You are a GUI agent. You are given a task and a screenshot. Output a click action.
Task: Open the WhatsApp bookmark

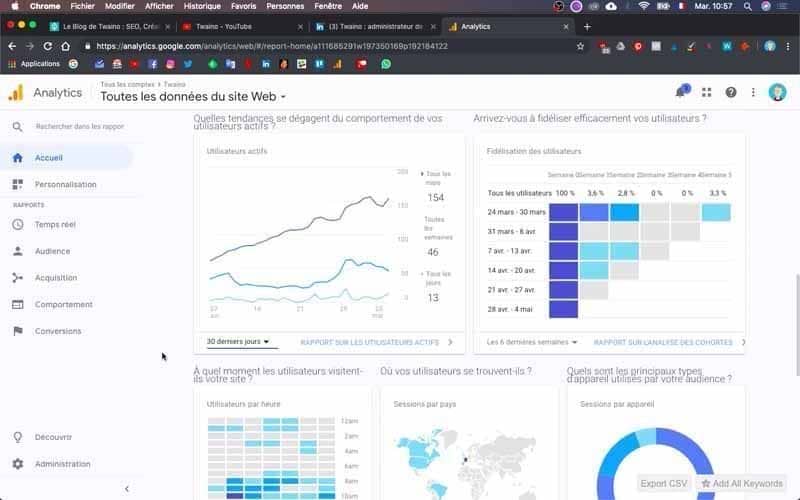(386, 64)
